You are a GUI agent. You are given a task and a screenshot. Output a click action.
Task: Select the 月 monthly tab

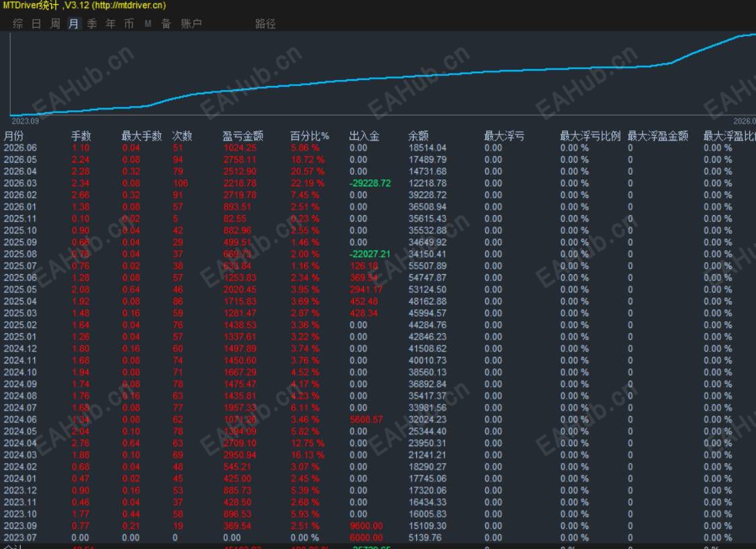(x=73, y=24)
